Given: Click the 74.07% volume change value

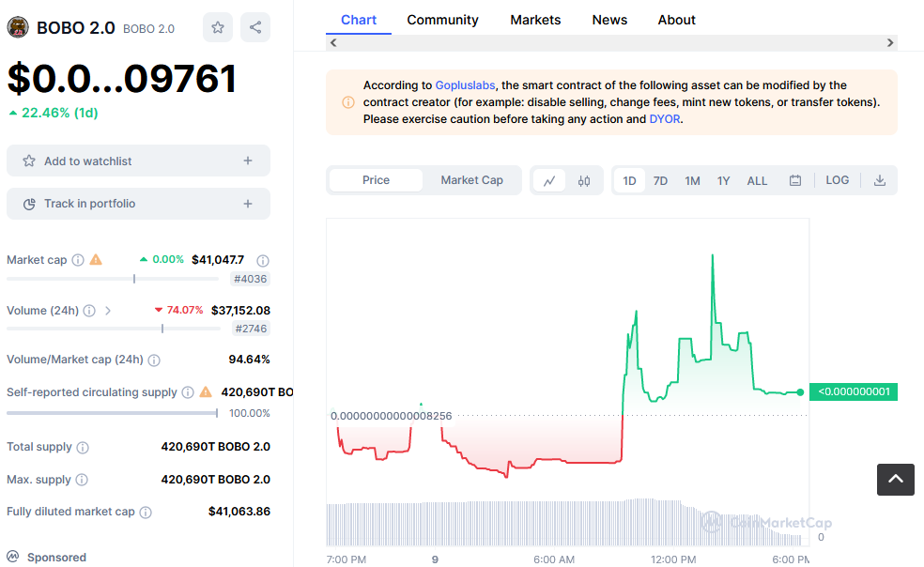Looking at the screenshot, I should click(179, 310).
